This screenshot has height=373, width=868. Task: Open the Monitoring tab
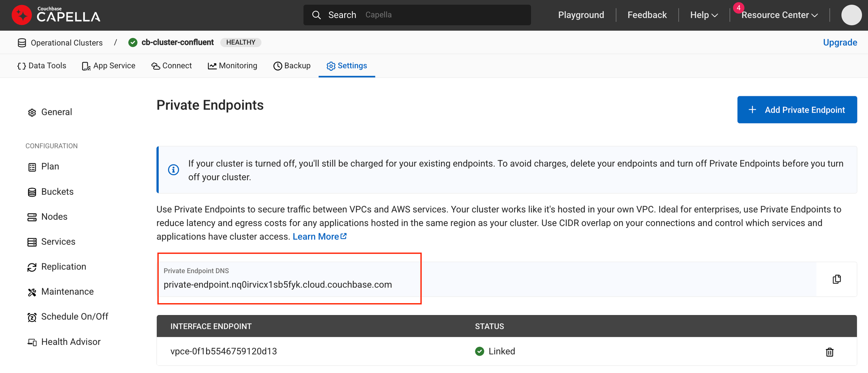pyautogui.click(x=233, y=66)
